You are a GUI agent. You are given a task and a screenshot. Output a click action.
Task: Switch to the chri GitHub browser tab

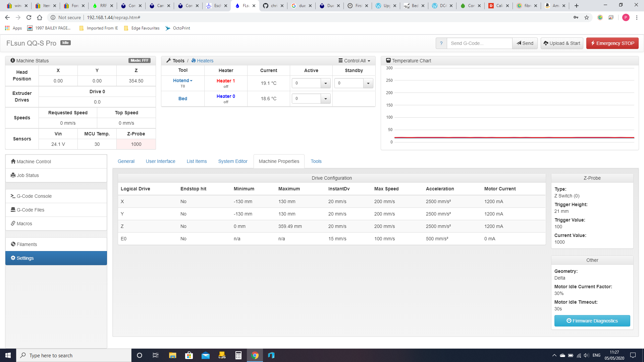click(274, 6)
